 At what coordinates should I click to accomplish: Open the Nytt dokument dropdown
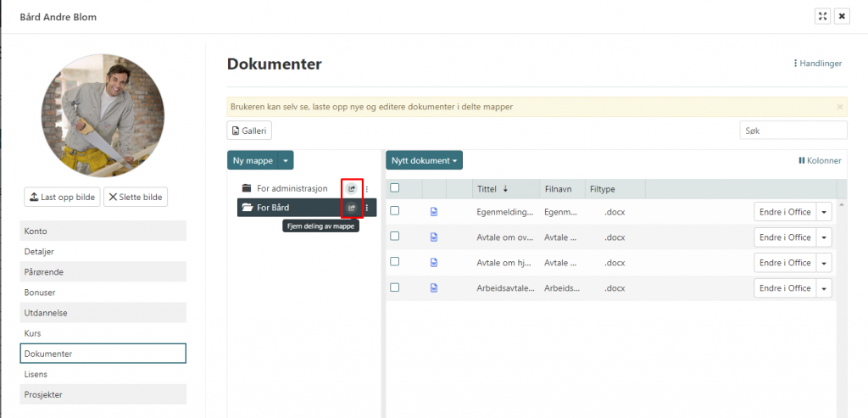[x=424, y=160]
